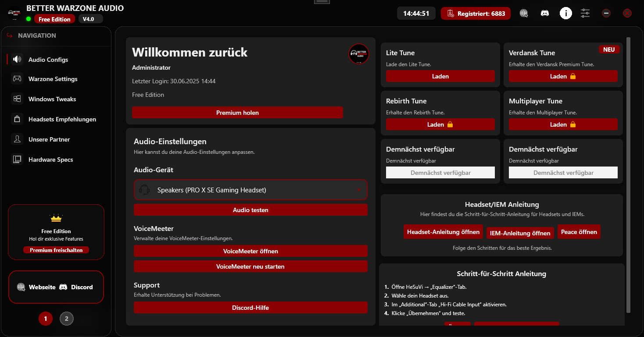Select the Warzone Settings gamepad icon
The width and height of the screenshot is (644, 337).
[17, 79]
